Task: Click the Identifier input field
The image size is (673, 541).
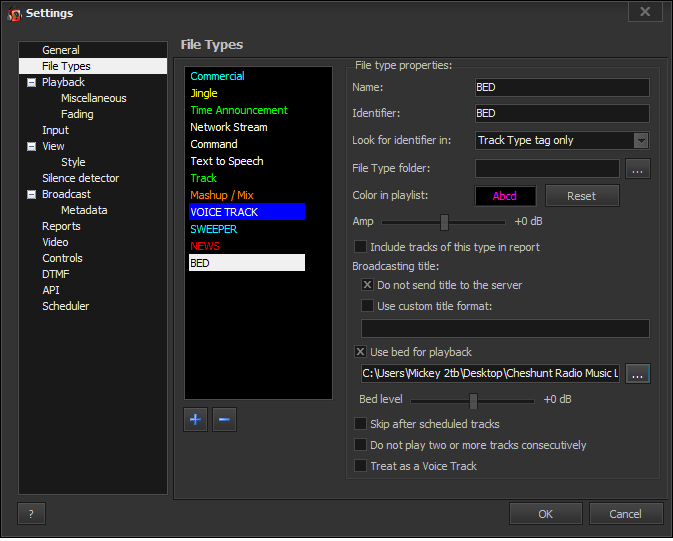Action: pos(562,114)
